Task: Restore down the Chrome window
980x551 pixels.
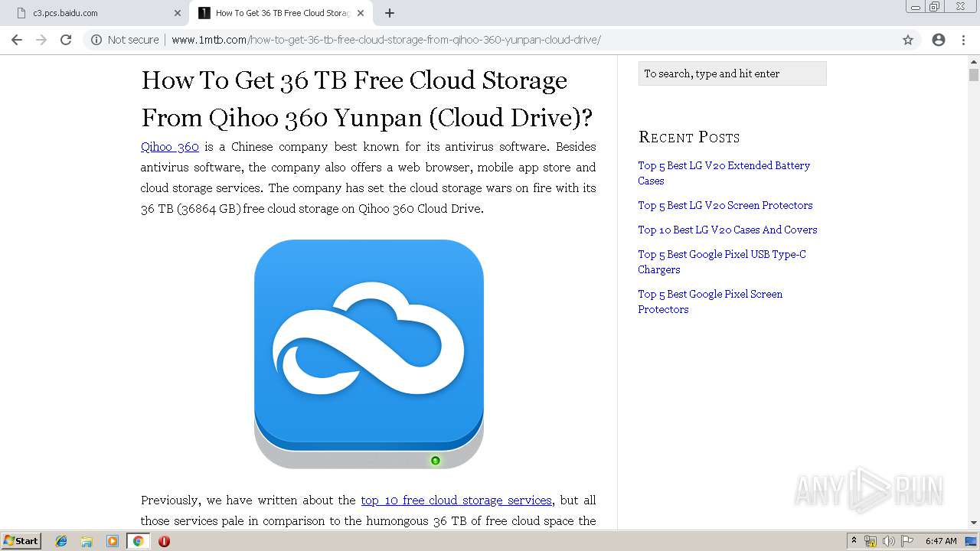Action: point(935,7)
